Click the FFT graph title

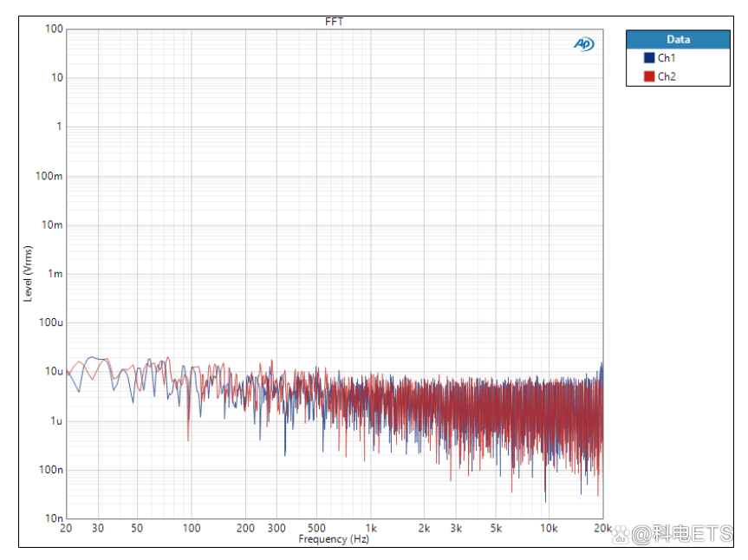(334, 22)
